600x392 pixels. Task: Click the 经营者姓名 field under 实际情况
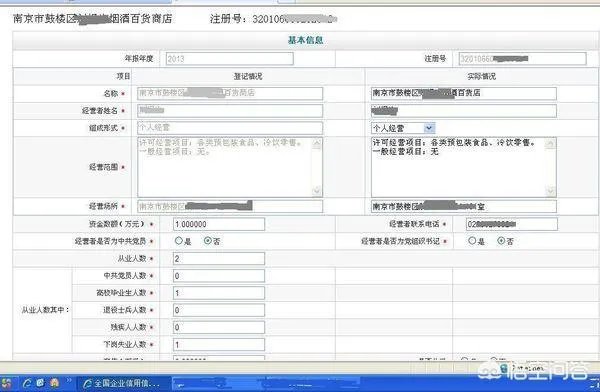coord(464,111)
